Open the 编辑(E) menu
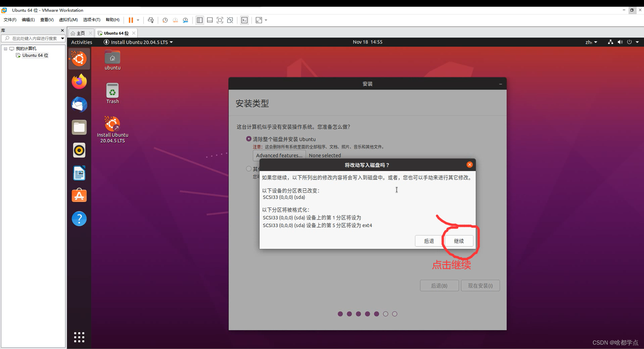 tap(28, 20)
